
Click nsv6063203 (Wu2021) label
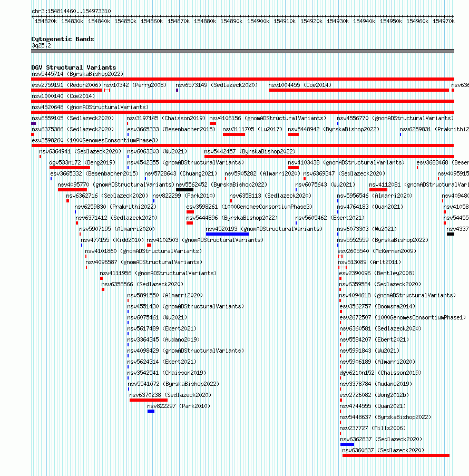click(x=157, y=151)
